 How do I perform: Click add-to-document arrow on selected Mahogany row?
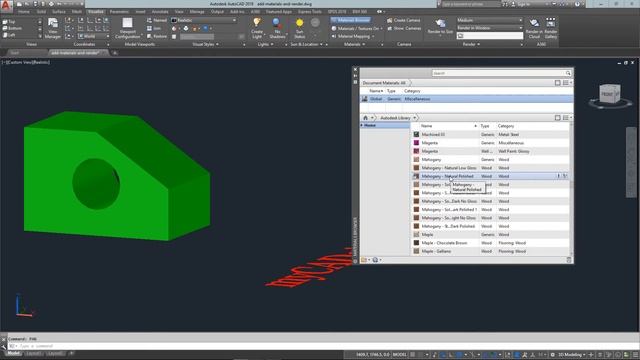(559, 176)
